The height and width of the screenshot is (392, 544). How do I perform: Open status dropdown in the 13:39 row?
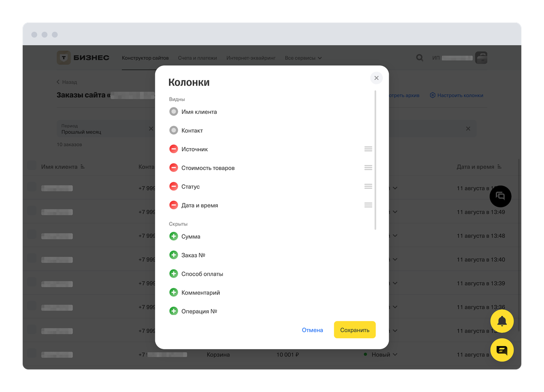point(395,283)
